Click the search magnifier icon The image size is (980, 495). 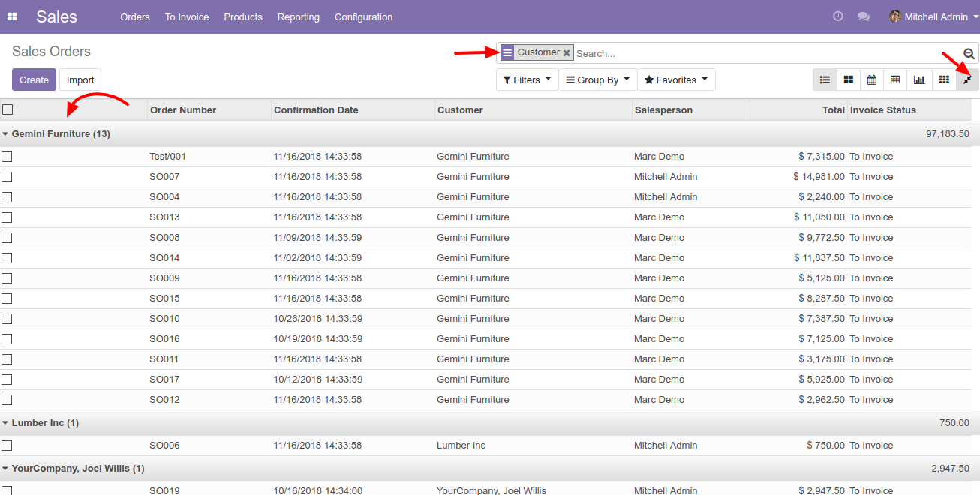click(x=969, y=53)
